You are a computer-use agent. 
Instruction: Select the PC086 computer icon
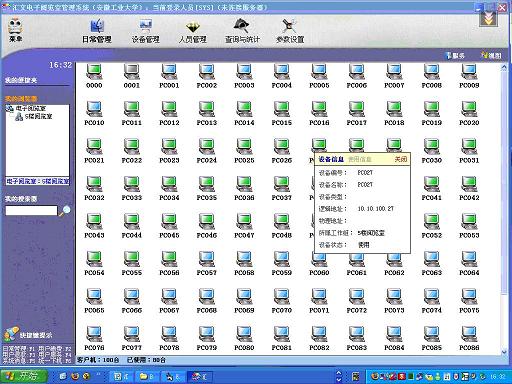[x=469, y=335]
